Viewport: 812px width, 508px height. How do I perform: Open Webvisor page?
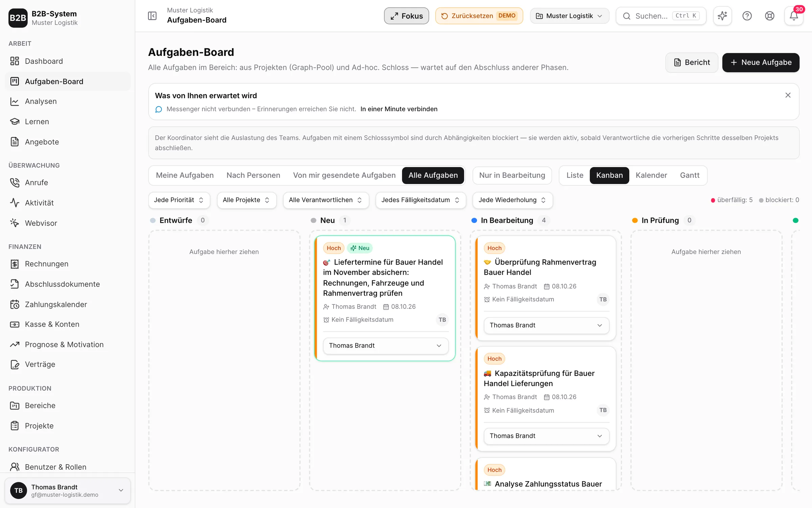pos(68,223)
